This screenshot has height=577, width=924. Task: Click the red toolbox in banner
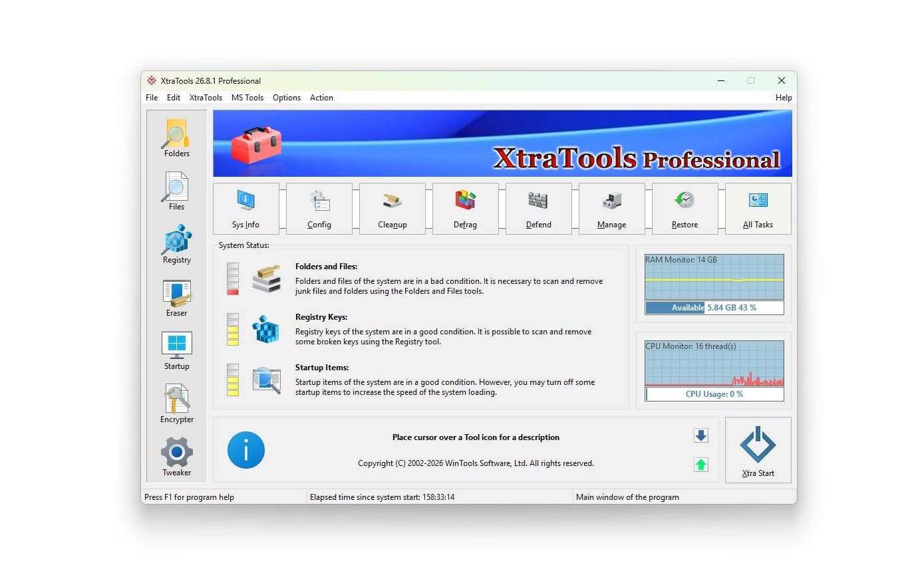point(256,144)
